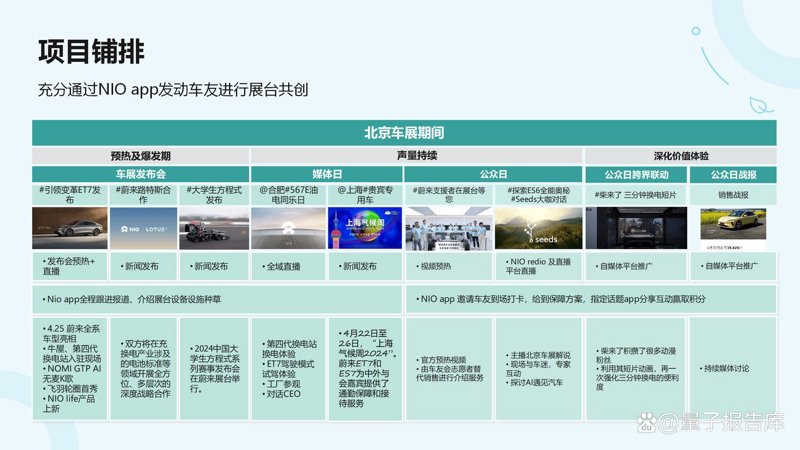
Task: Click the 公众日跨界联动 column header
Action: (x=636, y=174)
